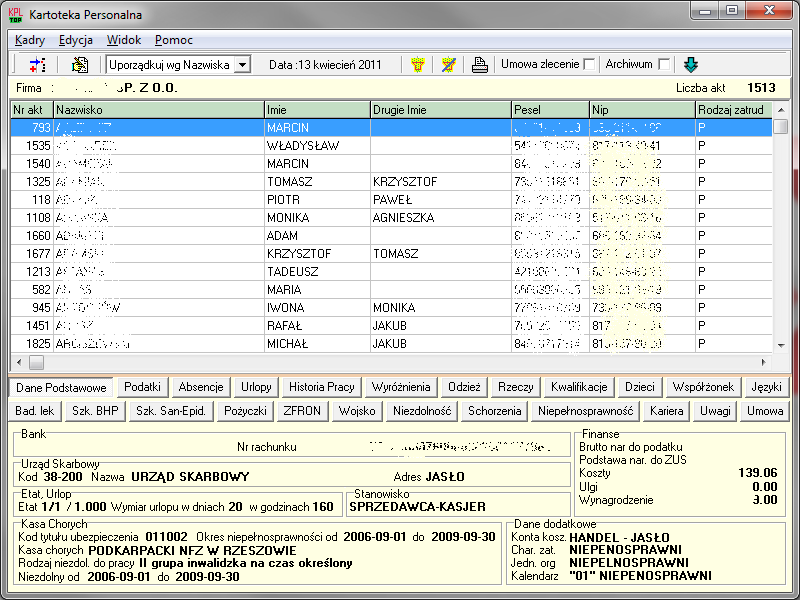The width and height of the screenshot is (800, 600).
Task: Tick the Archiwum checkbox
Action: pos(664,64)
